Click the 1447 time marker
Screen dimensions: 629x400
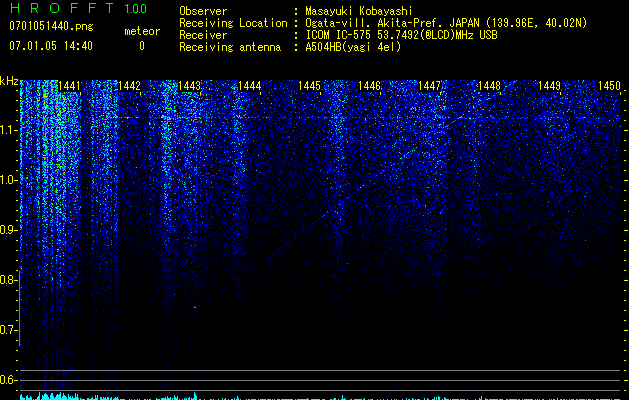(429, 86)
